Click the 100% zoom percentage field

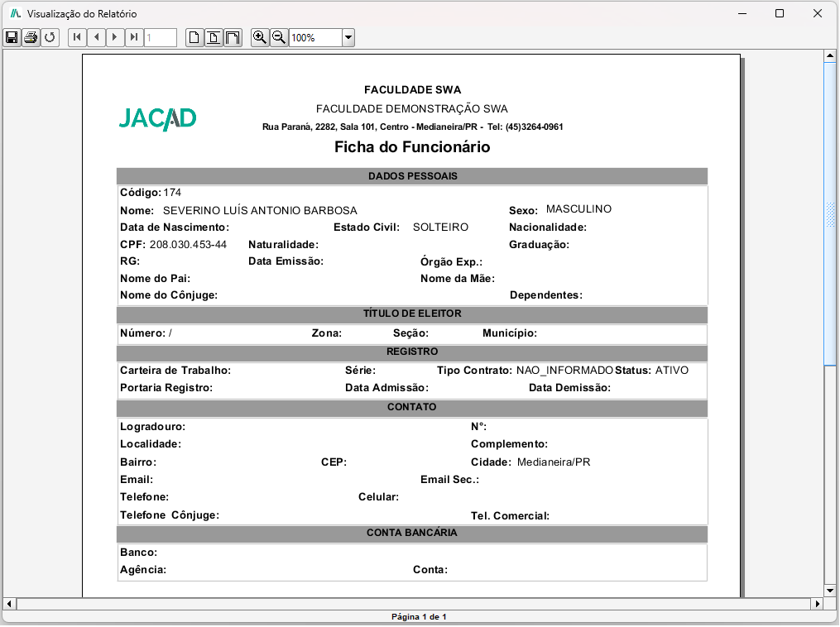click(315, 37)
